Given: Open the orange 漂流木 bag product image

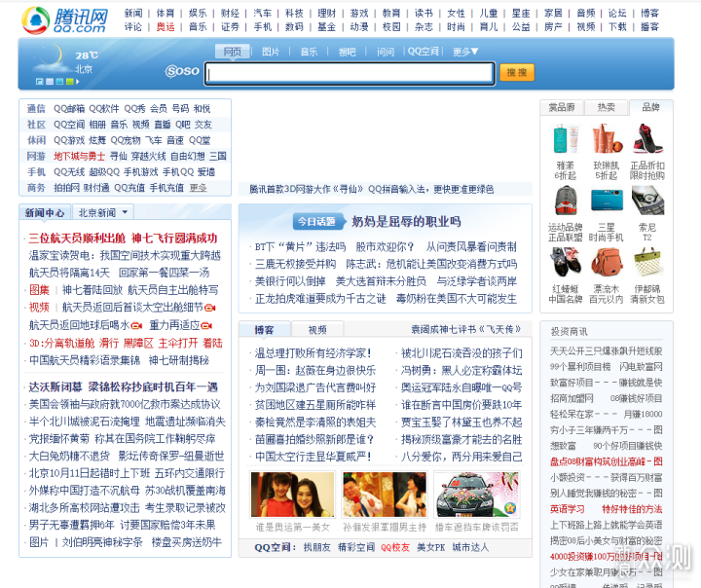Looking at the screenshot, I should [x=607, y=263].
